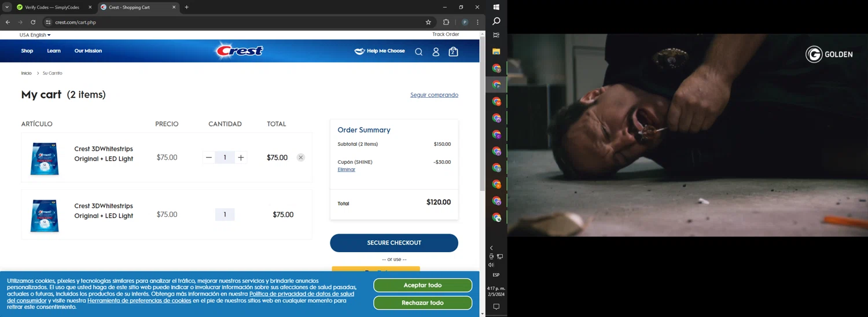
Task: Click Track Order link
Action: 446,34
